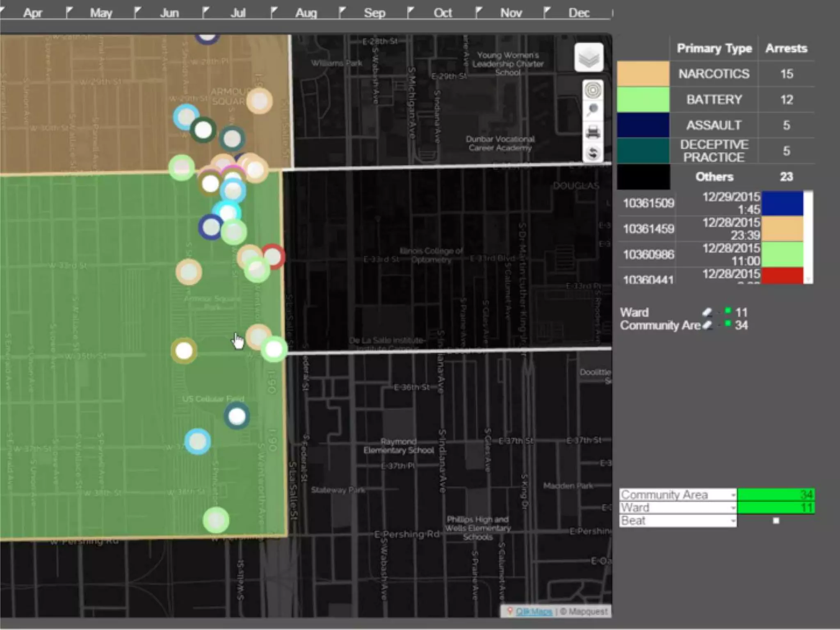Click the swap arrows refresh icon on the map

(x=593, y=153)
